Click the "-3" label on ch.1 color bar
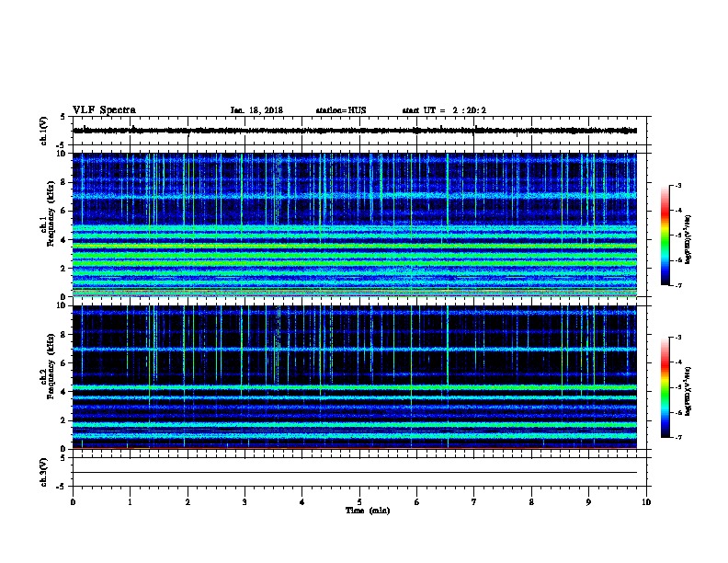728x563 pixels. [677, 185]
